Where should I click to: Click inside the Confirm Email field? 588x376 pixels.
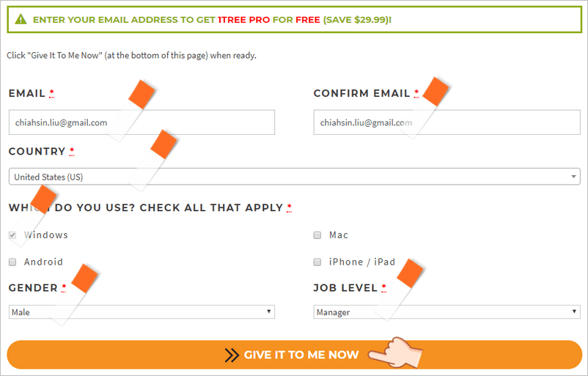[447, 122]
